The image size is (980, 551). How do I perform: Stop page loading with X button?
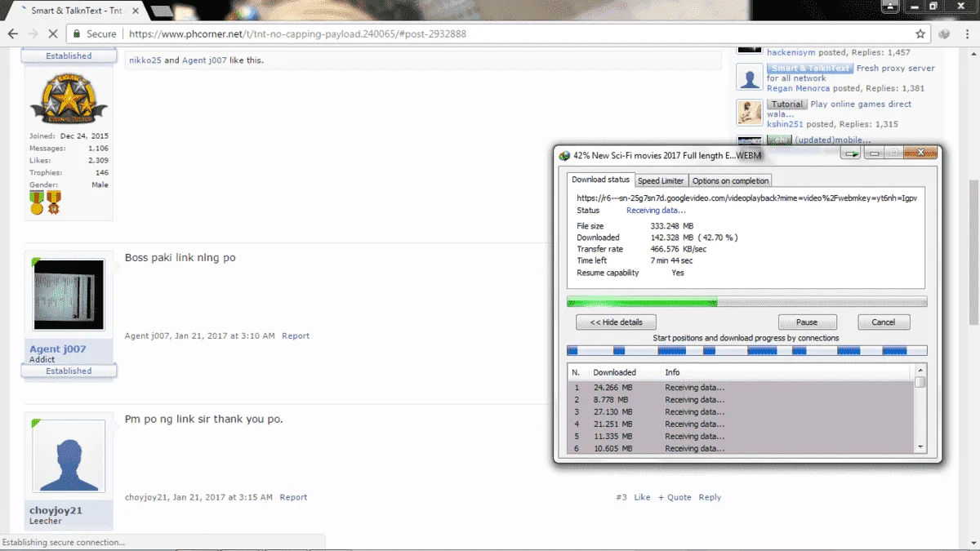53,34
